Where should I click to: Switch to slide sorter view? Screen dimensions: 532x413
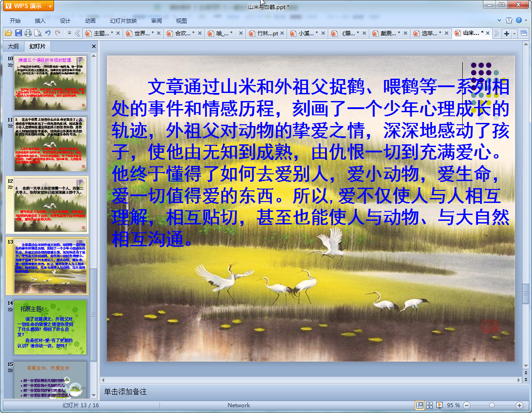pos(429,405)
